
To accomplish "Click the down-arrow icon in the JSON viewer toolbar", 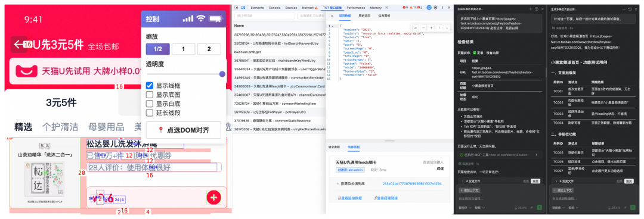I will point(447,28).
